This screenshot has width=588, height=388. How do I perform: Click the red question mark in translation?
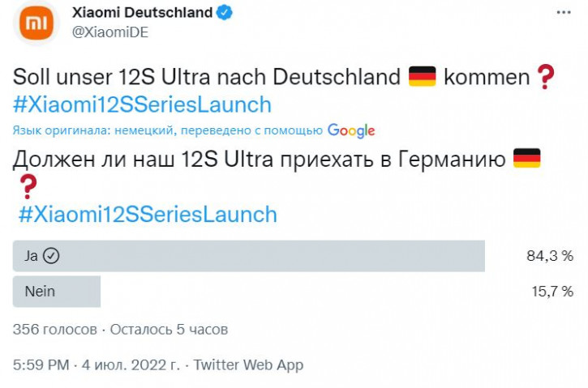point(28,186)
